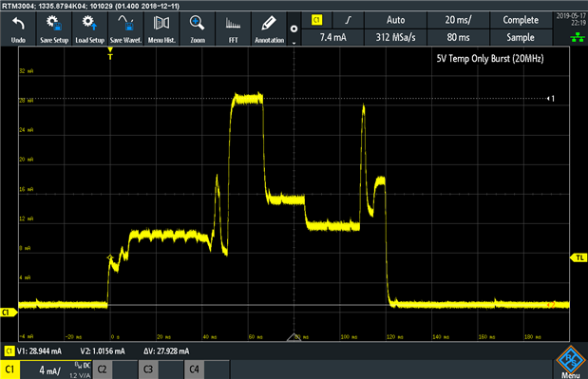Click the 7.4 mA trigger level field

pyautogui.click(x=332, y=37)
